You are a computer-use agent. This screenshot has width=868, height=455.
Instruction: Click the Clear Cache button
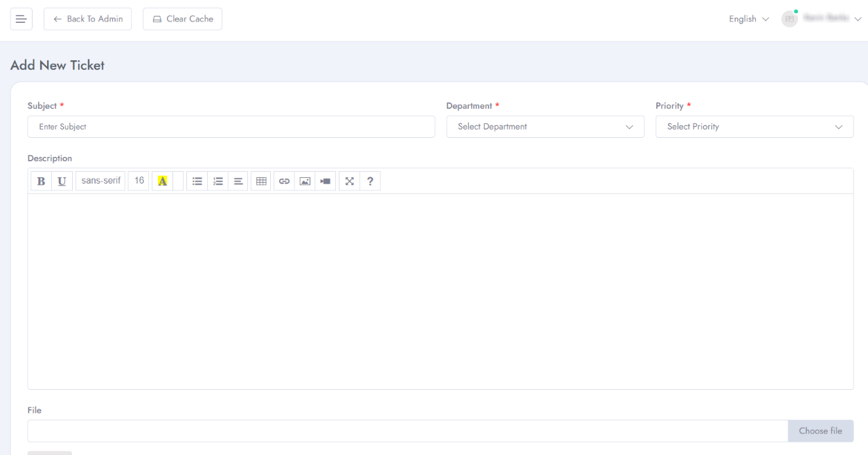coord(182,19)
